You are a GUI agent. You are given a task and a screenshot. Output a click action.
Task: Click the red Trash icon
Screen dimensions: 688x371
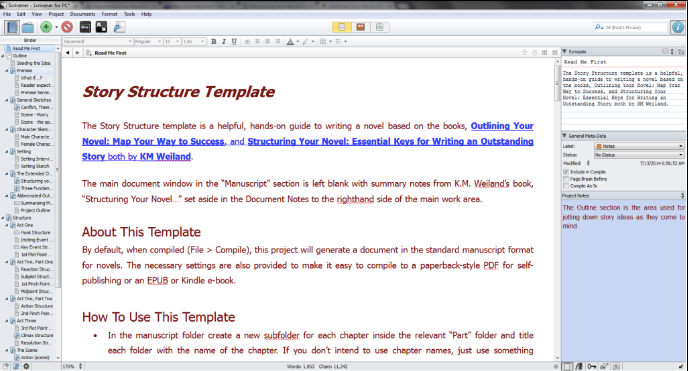point(67,27)
